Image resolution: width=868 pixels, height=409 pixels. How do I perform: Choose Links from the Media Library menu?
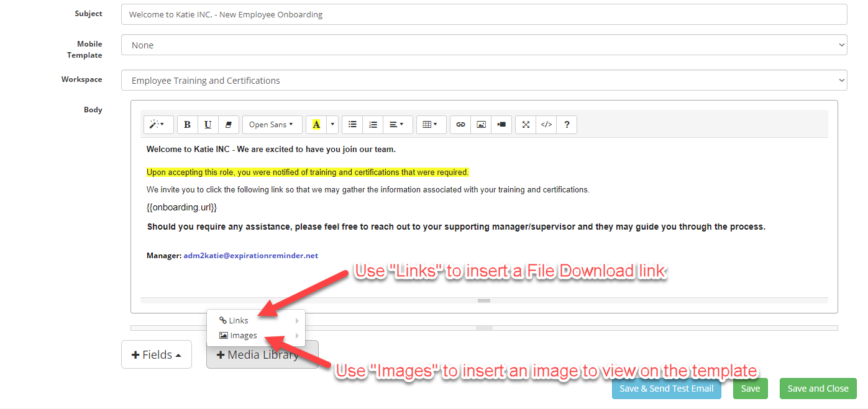point(256,320)
